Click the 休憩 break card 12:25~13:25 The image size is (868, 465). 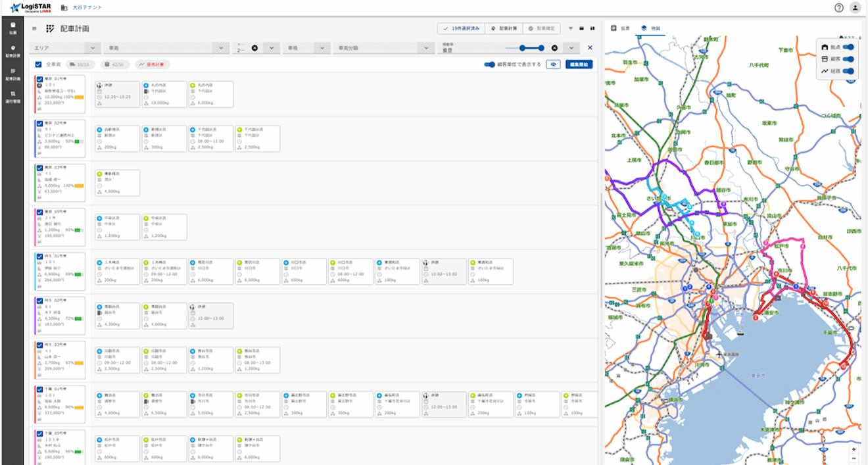[x=118, y=95]
